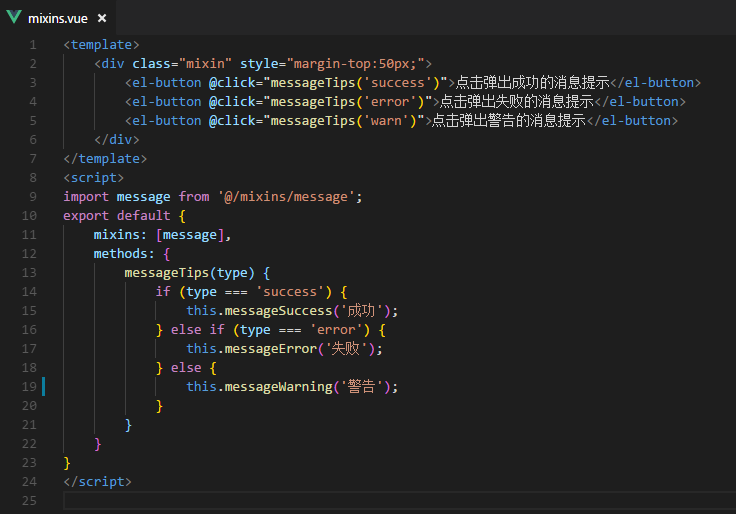Click opening <script> tag
Screen dimensions: 736x514
(94, 178)
